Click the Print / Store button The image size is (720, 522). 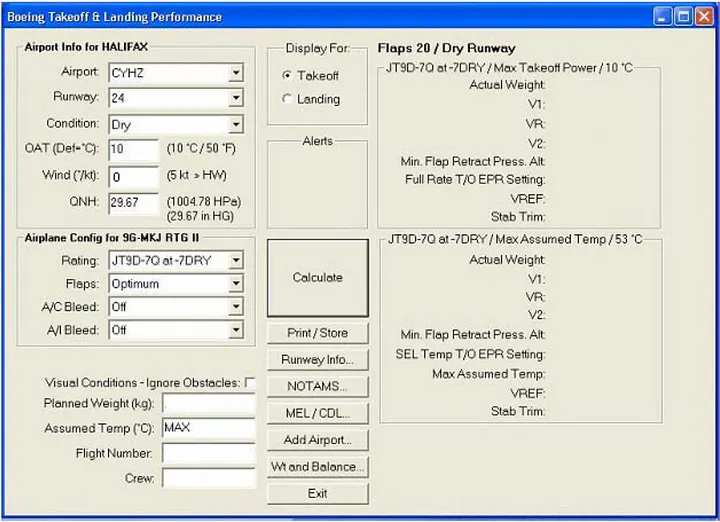[x=318, y=333]
